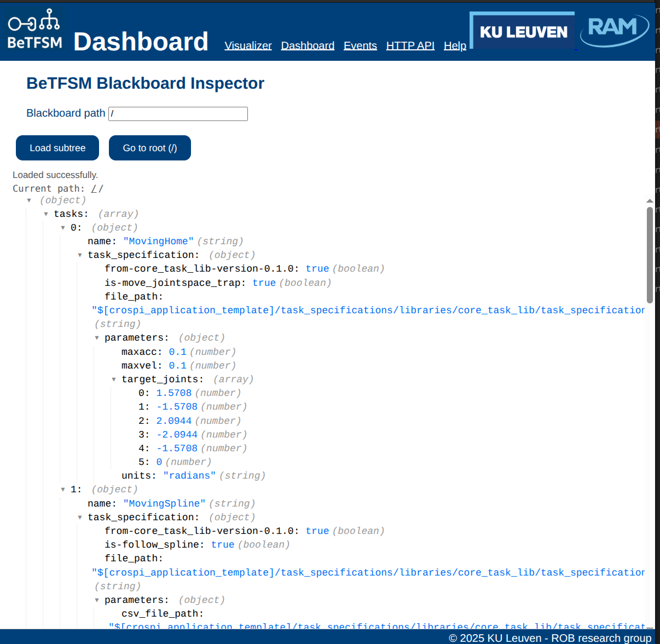The height and width of the screenshot is (644, 660).
Task: Click target_joints index 2 value 2.0944
Action: point(174,421)
